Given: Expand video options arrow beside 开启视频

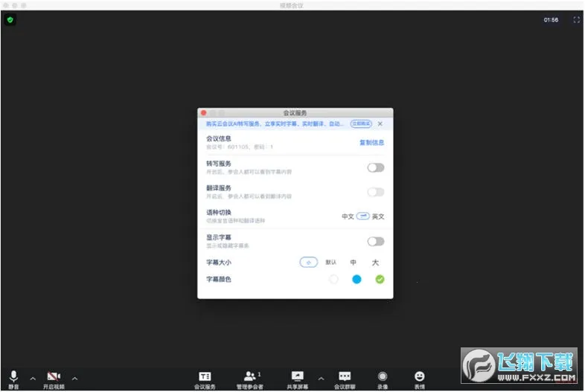Looking at the screenshot, I should [x=74, y=379].
